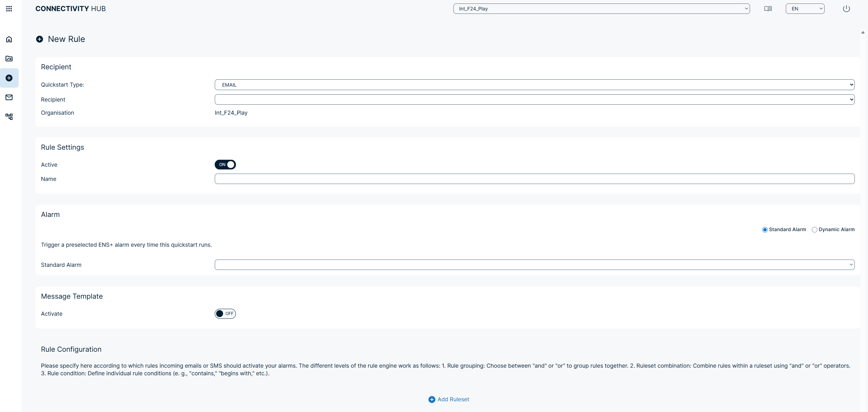The image size is (868, 412).
Task: Change language with the EN dropdown
Action: pos(805,9)
